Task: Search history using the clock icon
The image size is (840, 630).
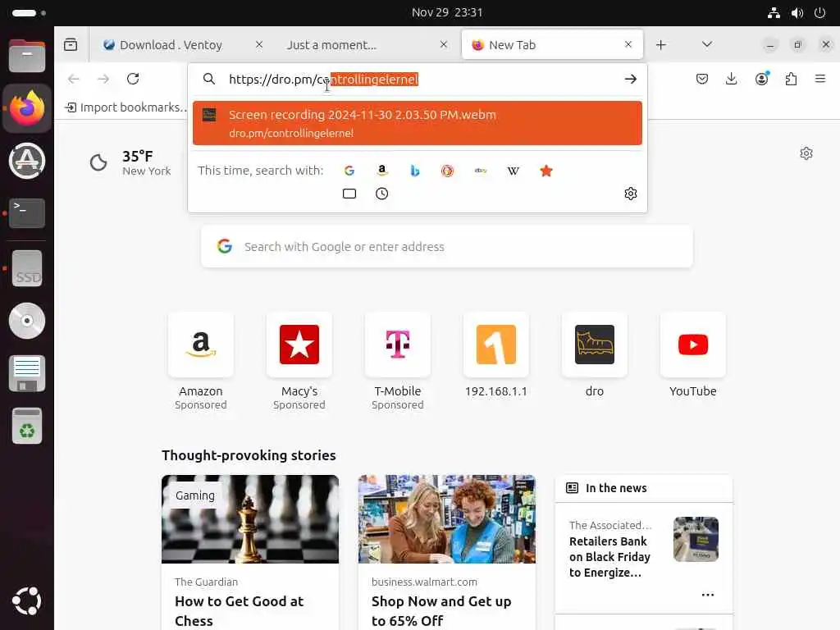Action: pos(382,194)
